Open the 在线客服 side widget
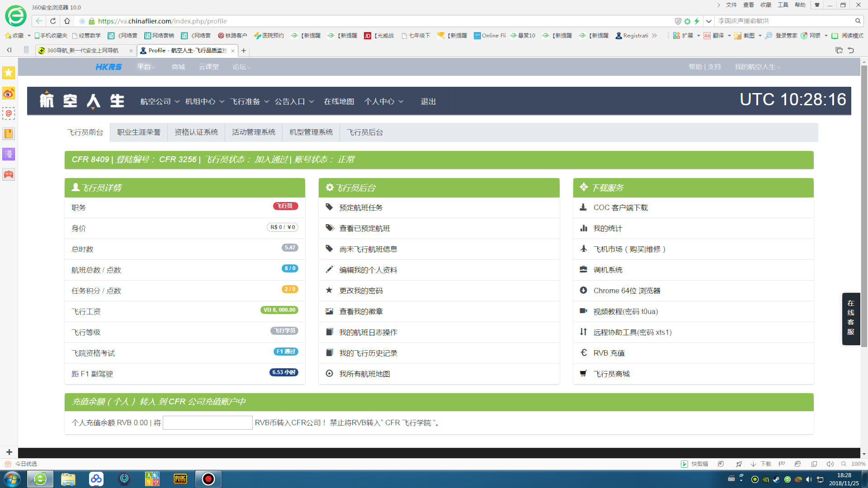Screen dimensions: 868x488 (851, 319)
